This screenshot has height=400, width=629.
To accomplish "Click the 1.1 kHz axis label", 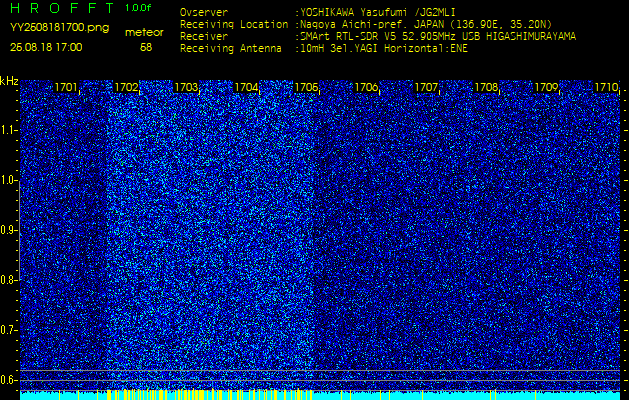I will [8, 130].
